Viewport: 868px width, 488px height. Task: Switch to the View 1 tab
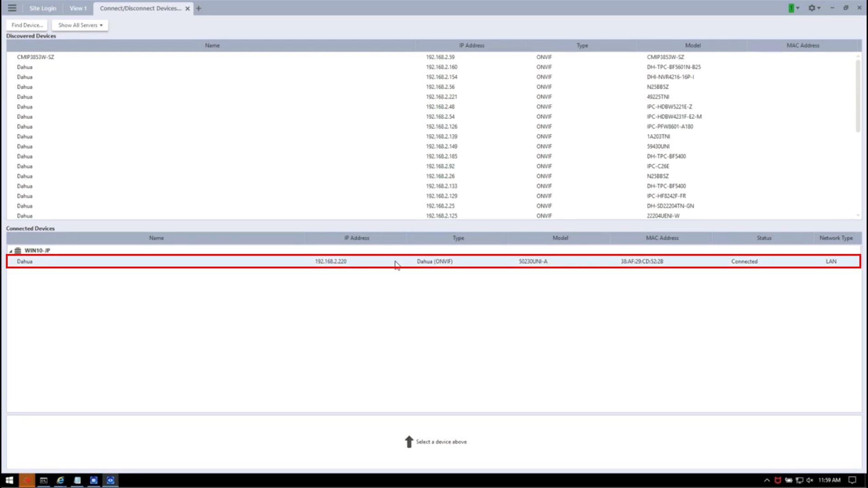[78, 8]
